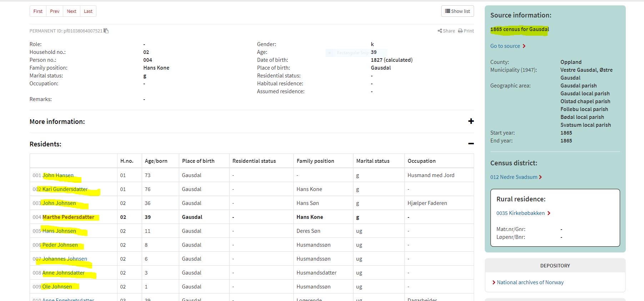Expand the More information section
Screen dimensions: 644x301
tap(471, 121)
